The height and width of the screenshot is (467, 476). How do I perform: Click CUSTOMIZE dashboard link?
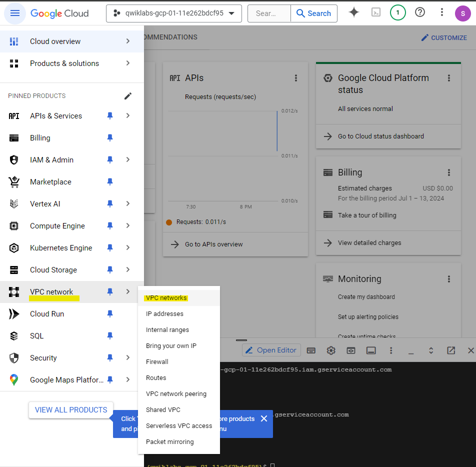click(444, 37)
